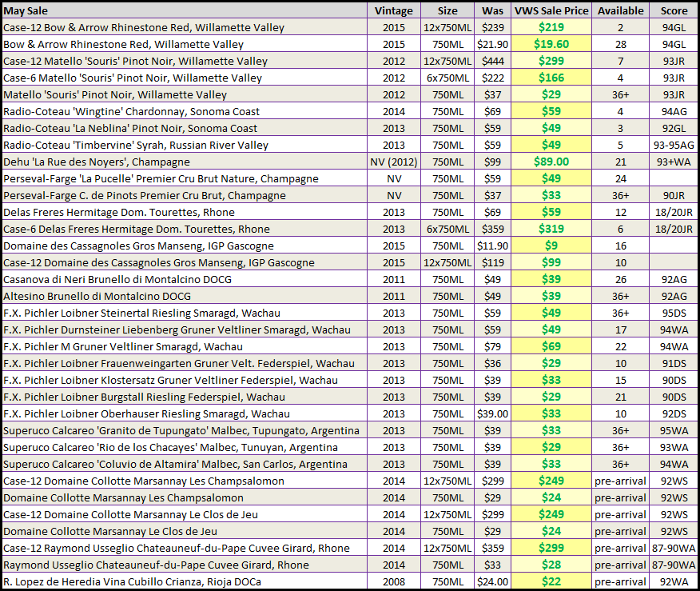
Task: Select Superuco Calcareo 'Granito de Tupungato' cell
Action: [185, 430]
